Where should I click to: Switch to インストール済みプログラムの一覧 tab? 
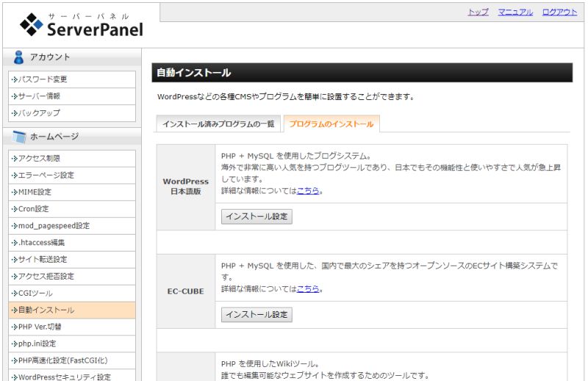tap(218, 124)
